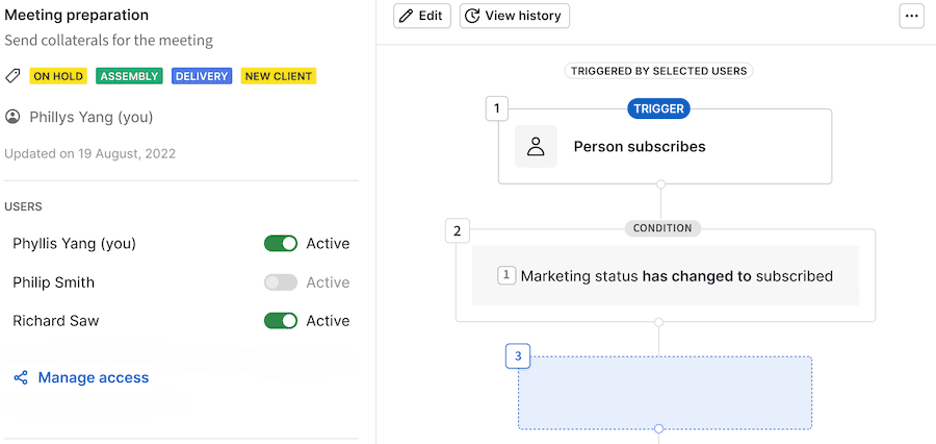Click the step number 3 badge
This screenshot has height=444, width=936.
(518, 356)
